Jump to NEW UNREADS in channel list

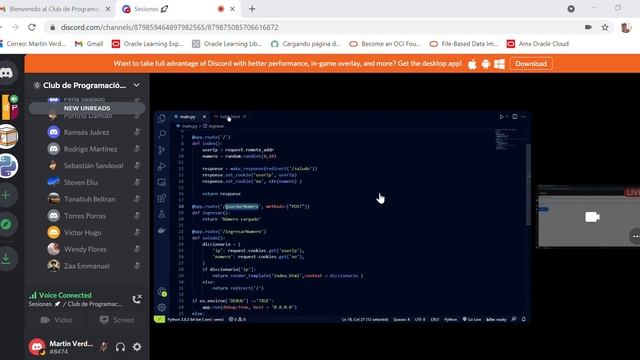point(87,108)
